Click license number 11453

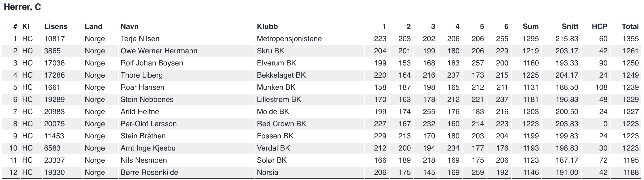54,136
